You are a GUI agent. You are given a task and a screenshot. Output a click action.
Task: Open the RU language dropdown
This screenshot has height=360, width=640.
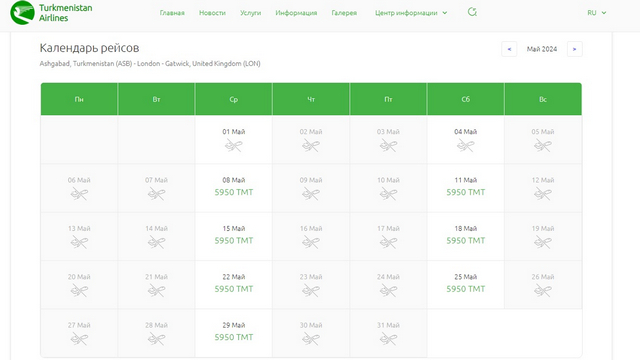coord(597,13)
